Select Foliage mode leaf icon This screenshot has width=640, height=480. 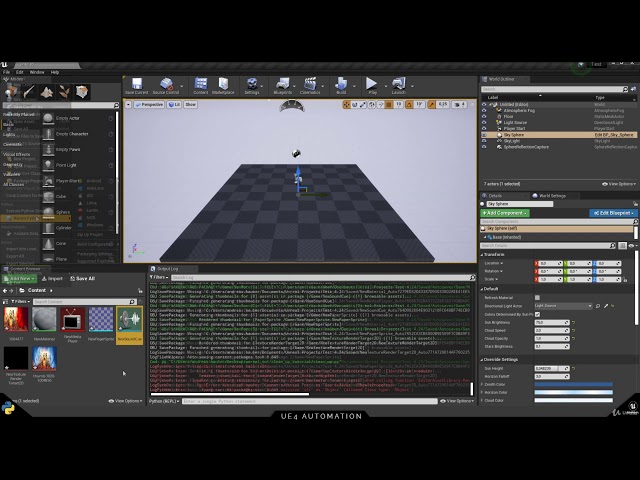click(64, 92)
